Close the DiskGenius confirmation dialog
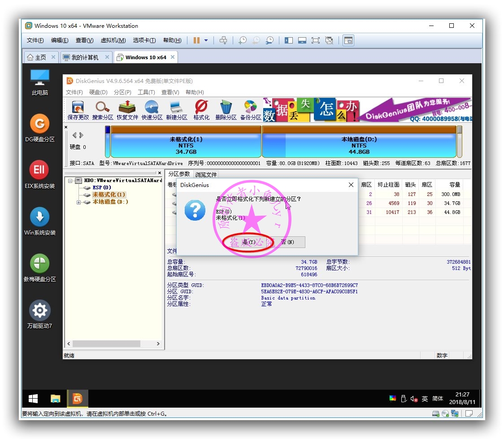Viewport: 504px width, 439px height. [351, 185]
